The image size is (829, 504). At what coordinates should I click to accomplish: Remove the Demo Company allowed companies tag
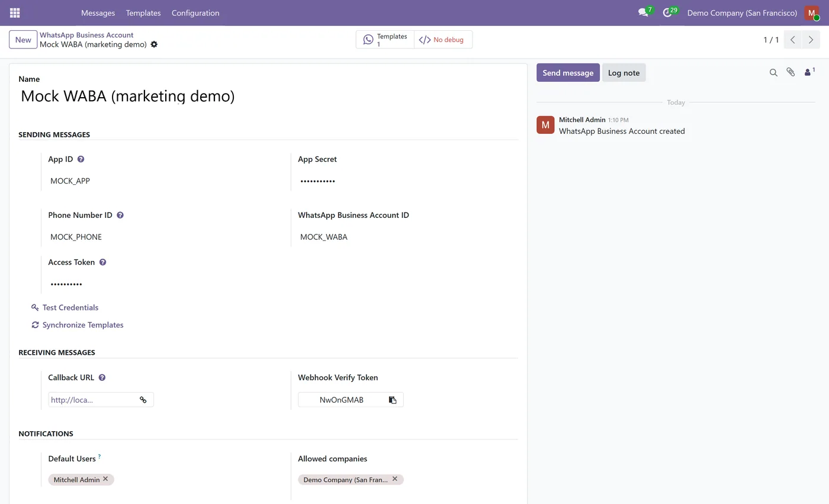pyautogui.click(x=395, y=479)
